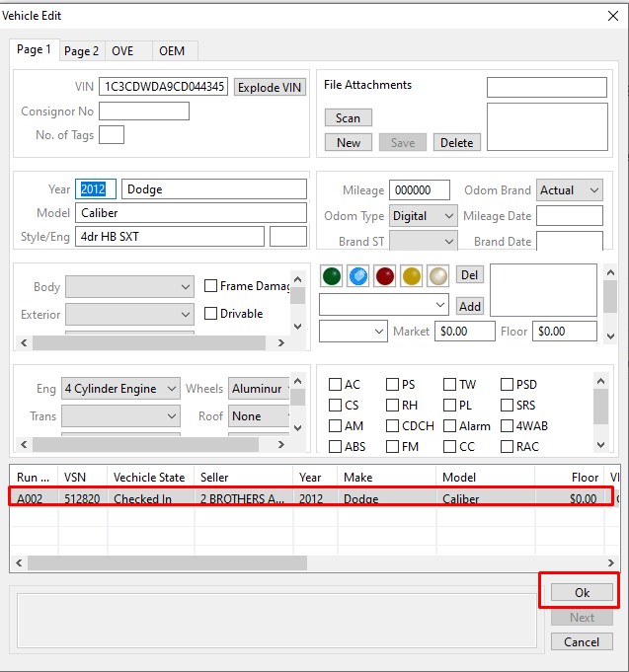This screenshot has height=672, width=629.
Task: Enable the Frame Damage checkbox
Action: coord(211,286)
